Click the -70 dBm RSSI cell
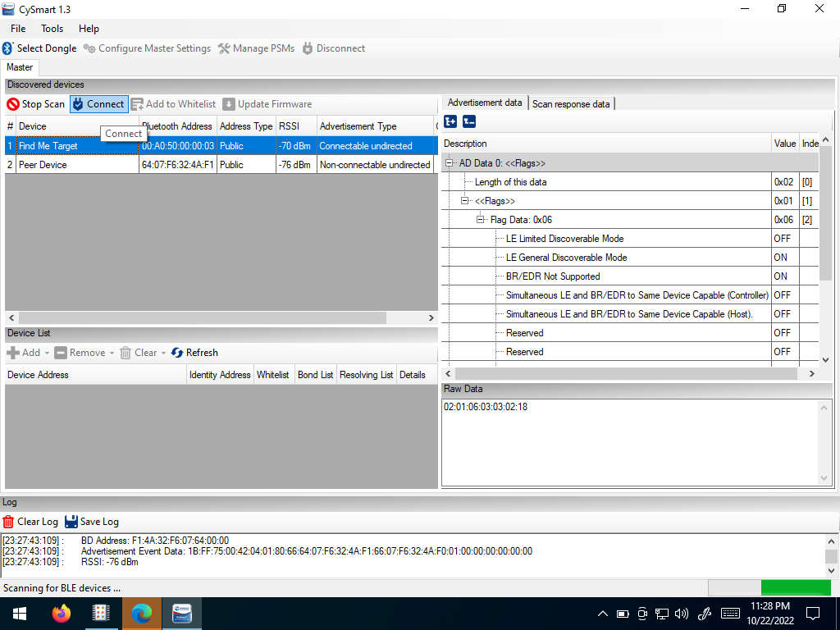 [296, 146]
